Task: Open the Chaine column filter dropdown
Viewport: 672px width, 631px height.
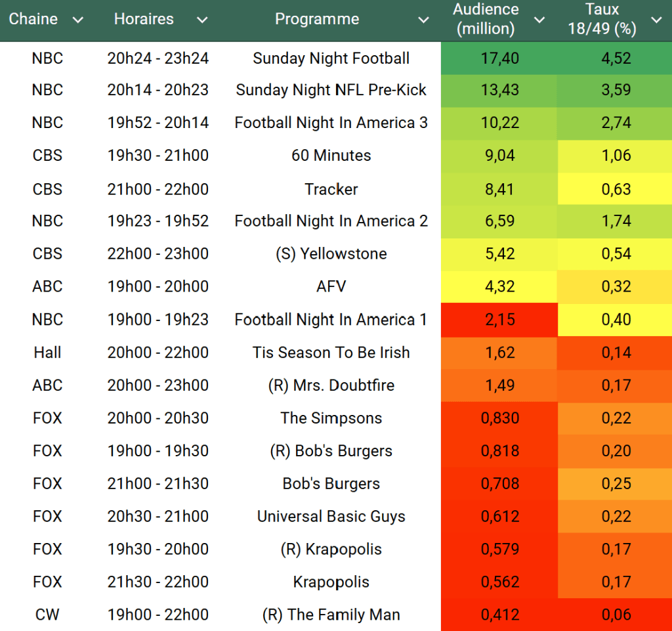Action: 78,20
